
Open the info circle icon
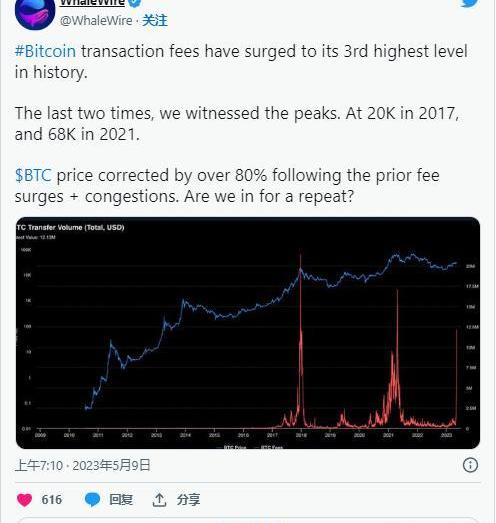pyautogui.click(x=470, y=465)
